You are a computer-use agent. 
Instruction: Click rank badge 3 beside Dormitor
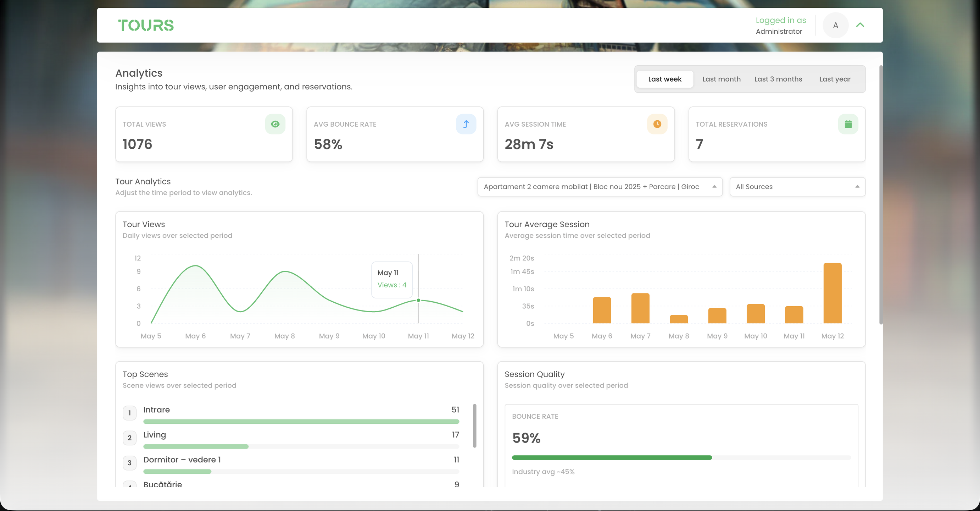(129, 463)
